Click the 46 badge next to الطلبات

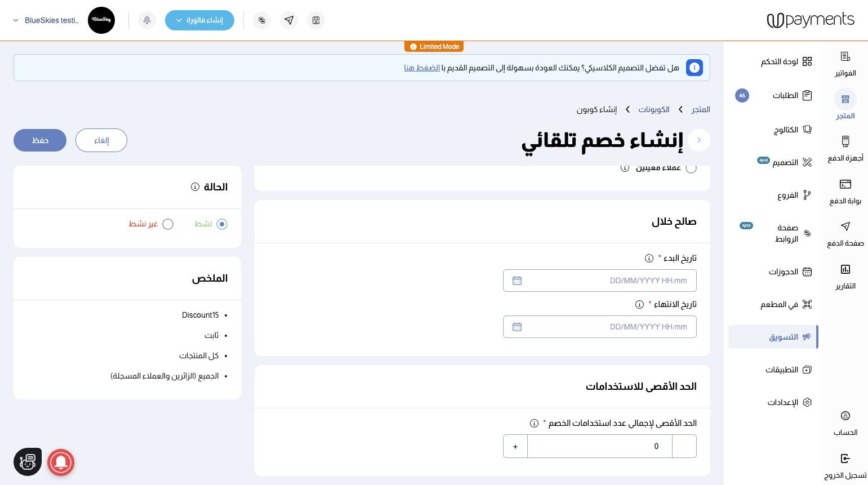click(742, 96)
